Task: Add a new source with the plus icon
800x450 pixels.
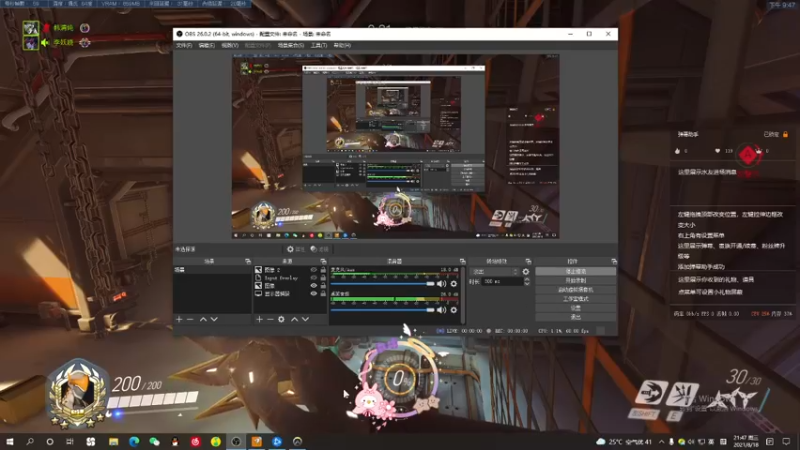Action: [x=259, y=319]
